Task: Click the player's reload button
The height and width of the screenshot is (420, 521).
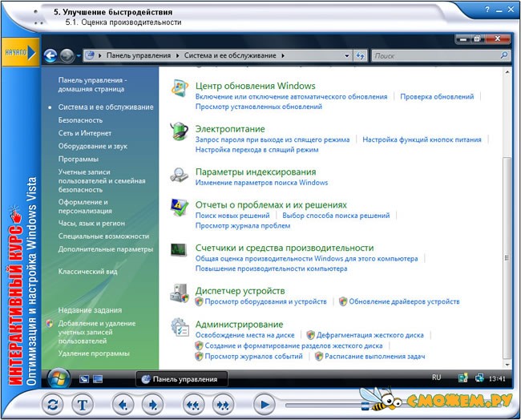Action: 52,405
